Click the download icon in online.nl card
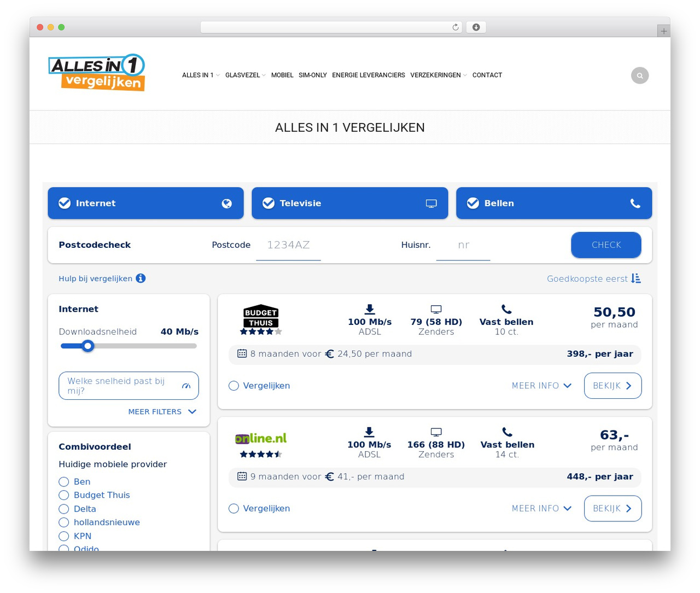The width and height of the screenshot is (700, 593). (369, 432)
